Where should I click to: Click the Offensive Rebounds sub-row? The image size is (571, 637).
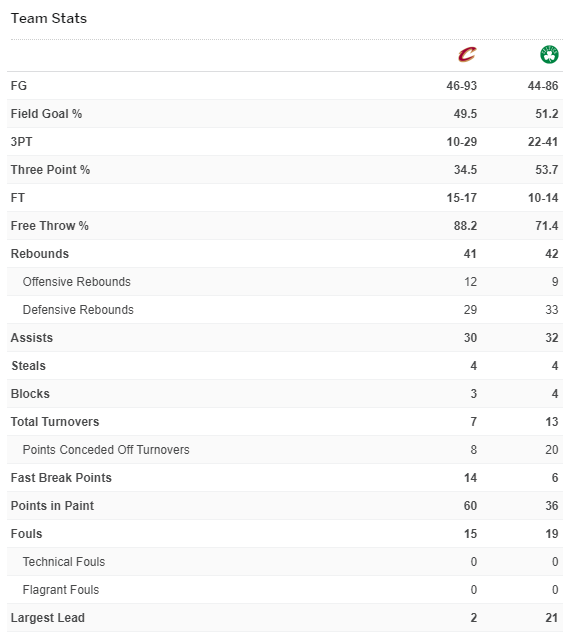point(285,282)
